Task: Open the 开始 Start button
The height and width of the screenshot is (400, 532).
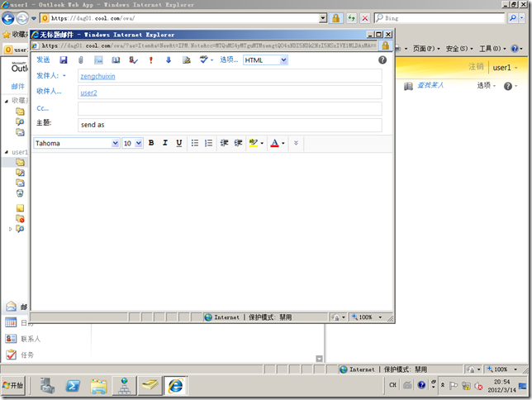Action: (13, 385)
